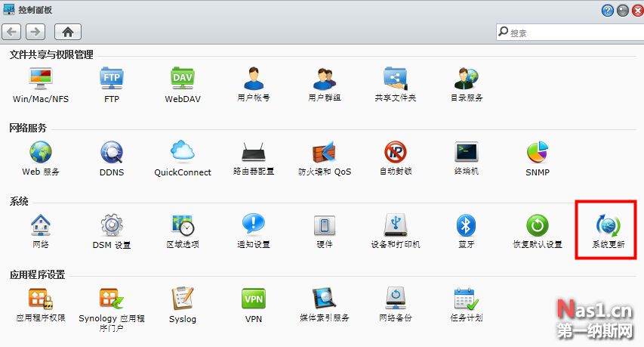Open the 媒体索引服务 media indexing icon

tap(325, 299)
